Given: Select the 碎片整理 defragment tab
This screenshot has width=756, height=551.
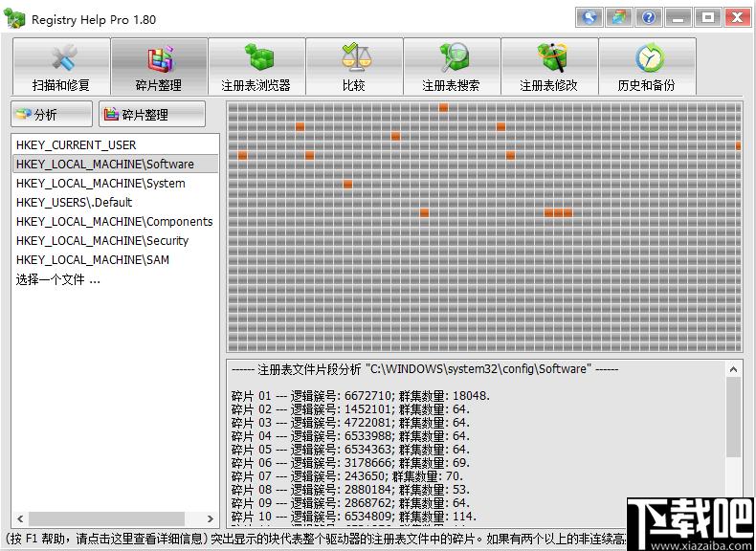Looking at the screenshot, I should pos(159,67).
